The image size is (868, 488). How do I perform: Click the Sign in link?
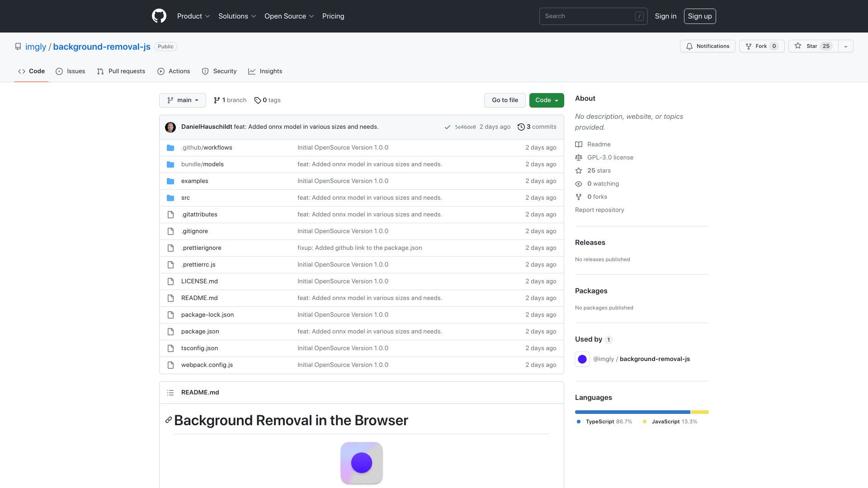[665, 16]
